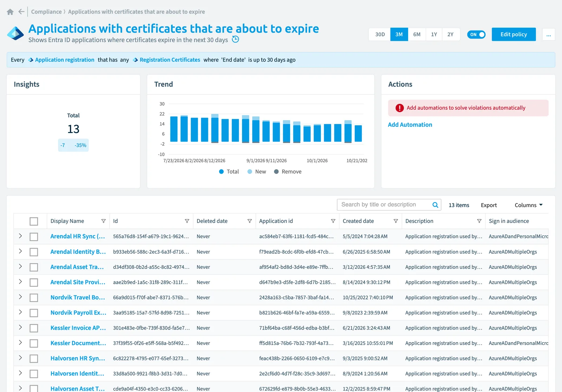Select the Arendal HR Sync row checkbox
This screenshot has height=392, width=562.
pyautogui.click(x=34, y=237)
